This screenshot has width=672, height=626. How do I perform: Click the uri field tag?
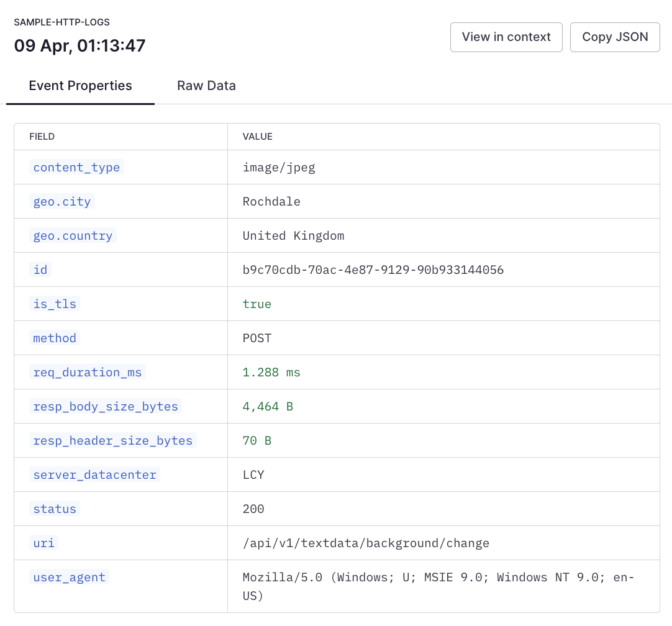(43, 543)
